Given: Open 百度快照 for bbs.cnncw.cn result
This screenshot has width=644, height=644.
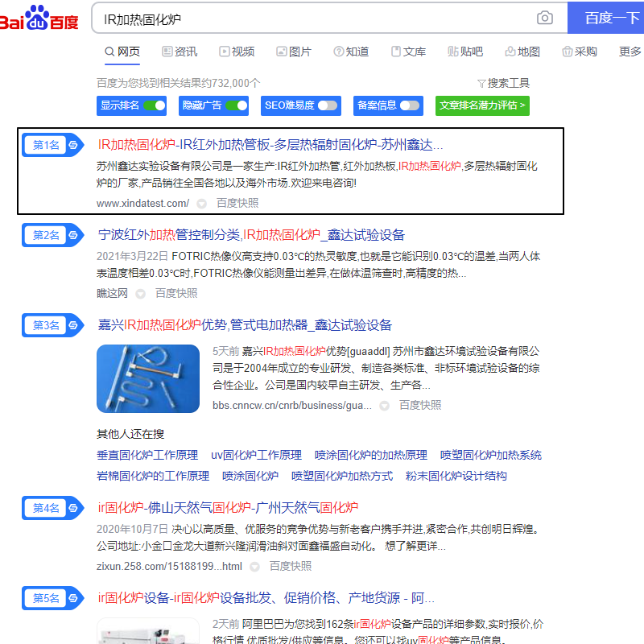Looking at the screenshot, I should pyautogui.click(x=420, y=406).
